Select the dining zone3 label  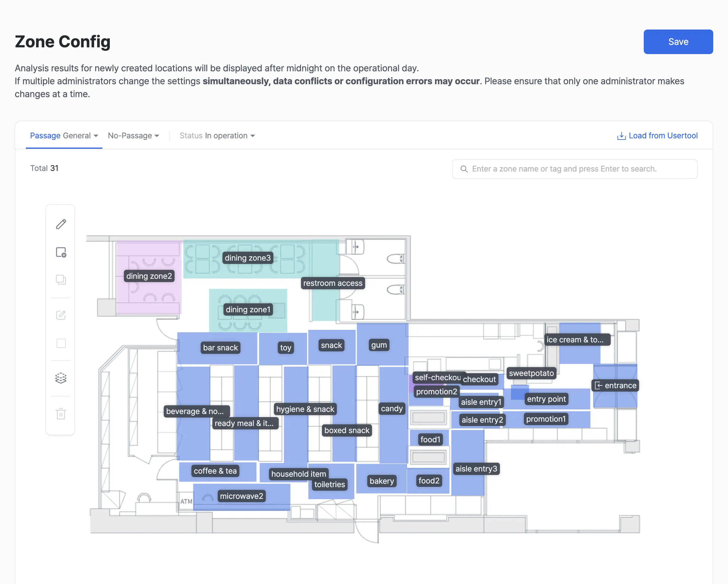tap(247, 258)
